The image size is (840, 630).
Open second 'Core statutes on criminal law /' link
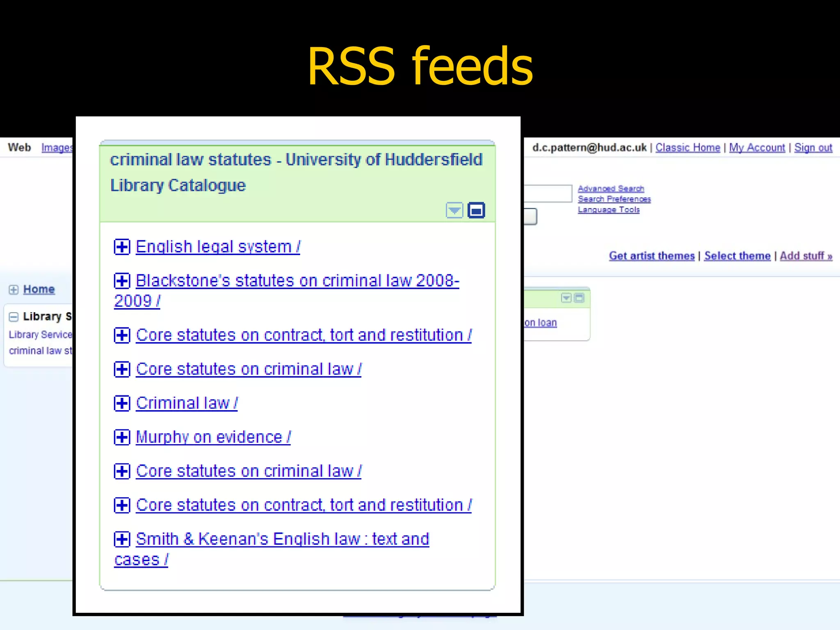coord(249,472)
